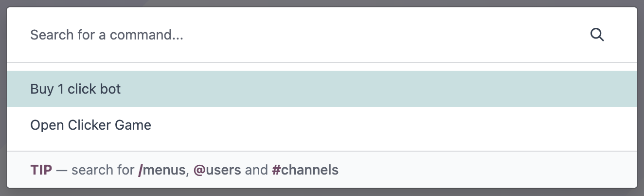Click the '@users' hint in the tip
The image size is (644, 196).
[x=217, y=170]
